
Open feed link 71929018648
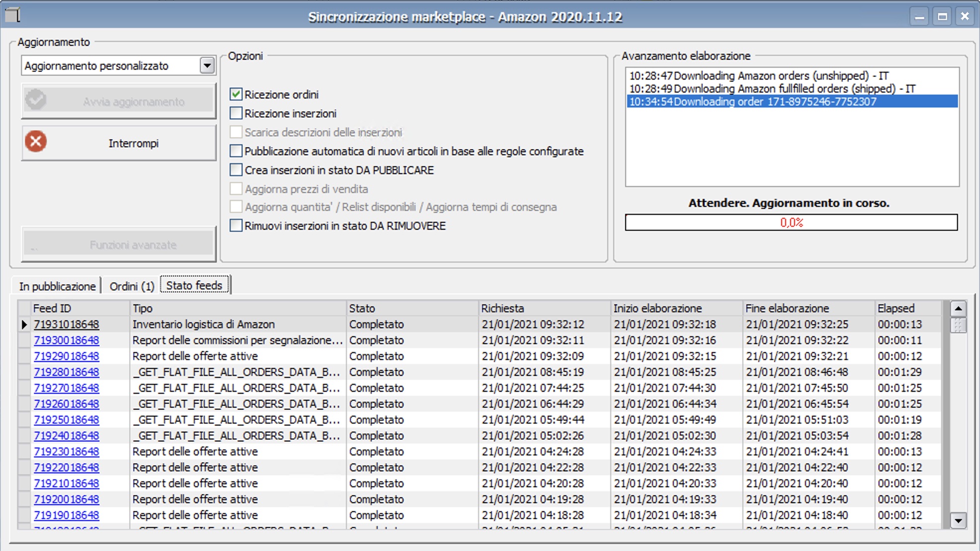66,356
